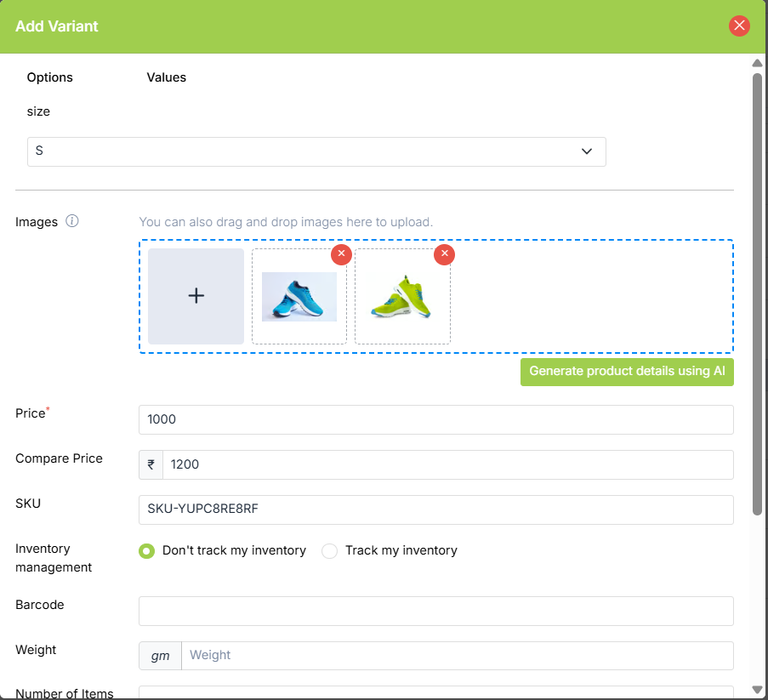Click the size dropdown chevron arrow

click(x=586, y=151)
